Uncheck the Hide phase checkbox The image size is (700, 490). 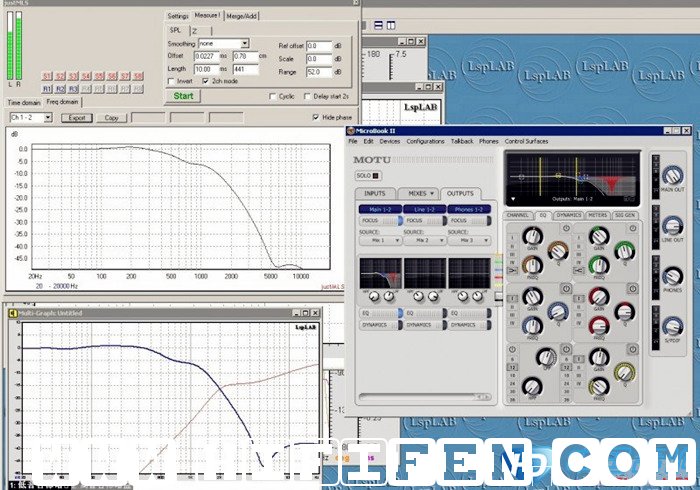point(316,117)
